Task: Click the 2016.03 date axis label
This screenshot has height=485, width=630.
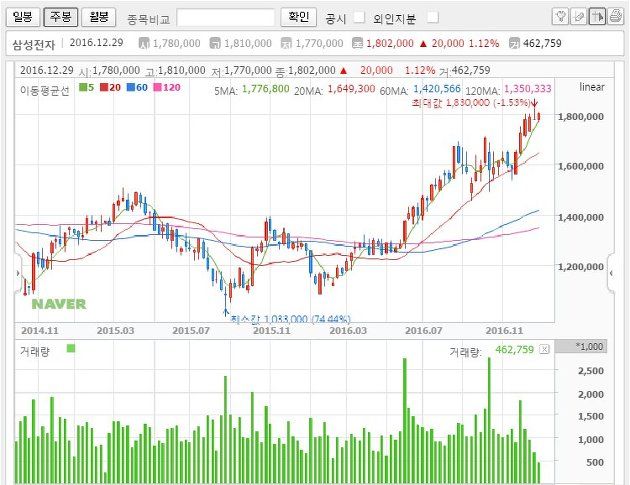Action: point(348,331)
